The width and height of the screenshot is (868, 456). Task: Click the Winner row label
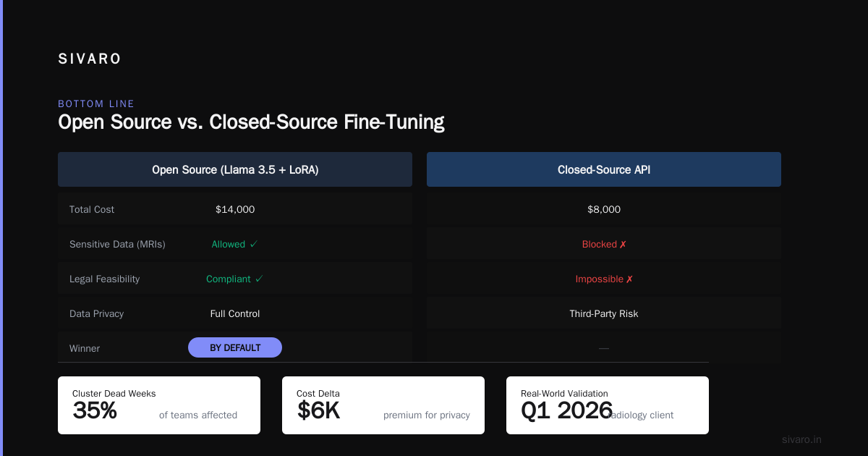coord(85,348)
